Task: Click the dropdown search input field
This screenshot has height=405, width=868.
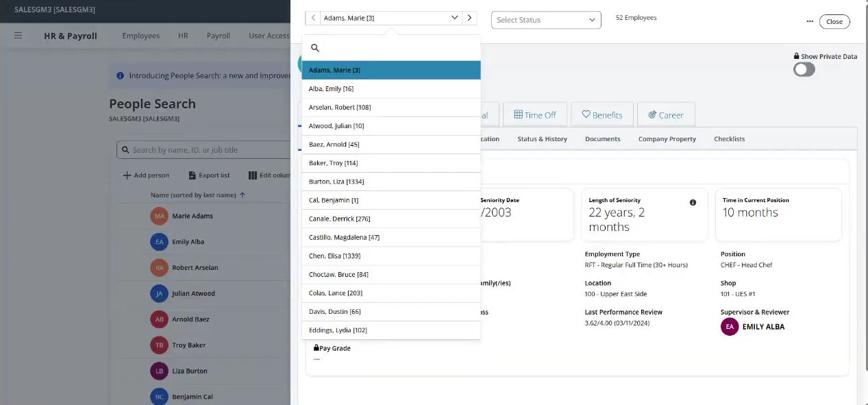Action: [391, 48]
